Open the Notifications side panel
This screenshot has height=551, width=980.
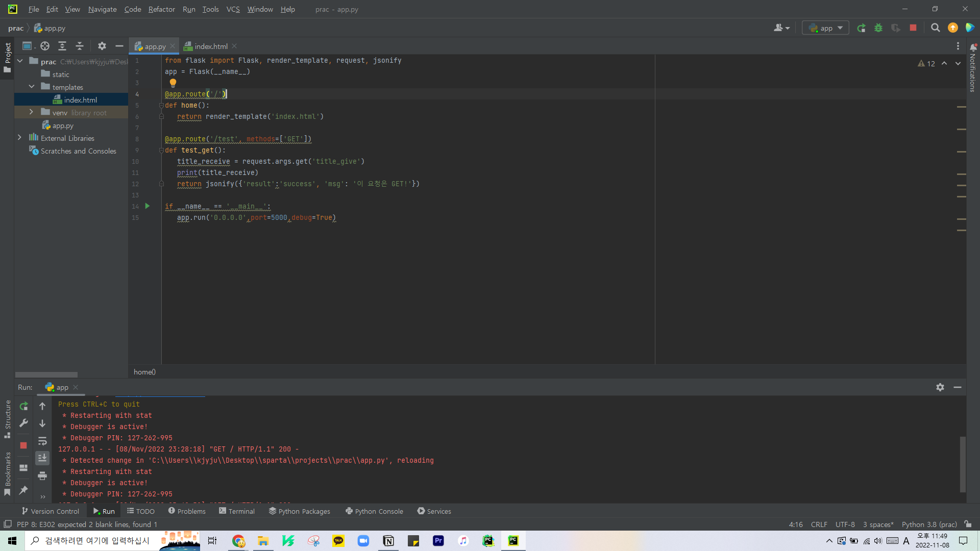click(973, 68)
